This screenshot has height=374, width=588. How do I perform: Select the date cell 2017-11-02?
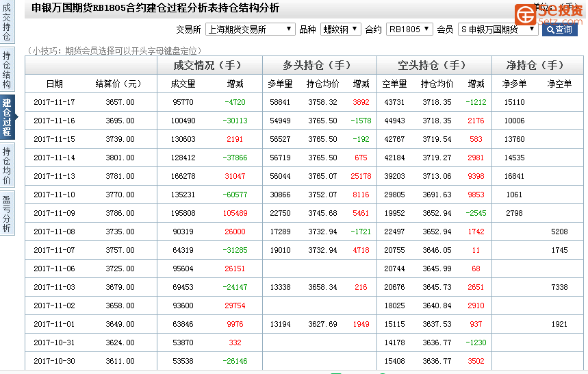[54, 306]
